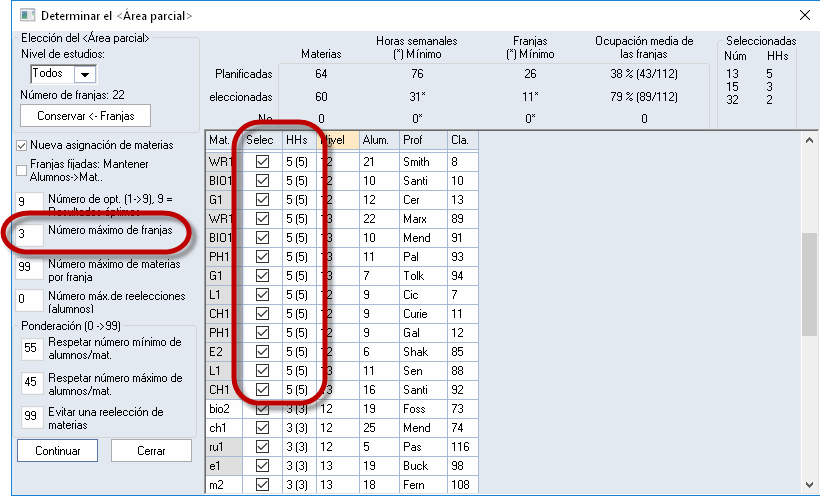Toggle Selec checkbox in Shak row
The height and width of the screenshot is (496, 820).
(262, 352)
